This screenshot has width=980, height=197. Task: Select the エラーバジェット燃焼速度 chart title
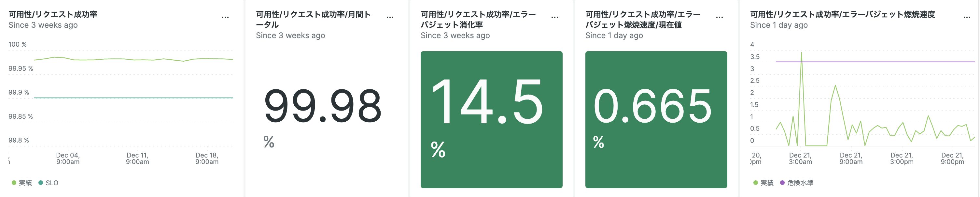coord(842,14)
